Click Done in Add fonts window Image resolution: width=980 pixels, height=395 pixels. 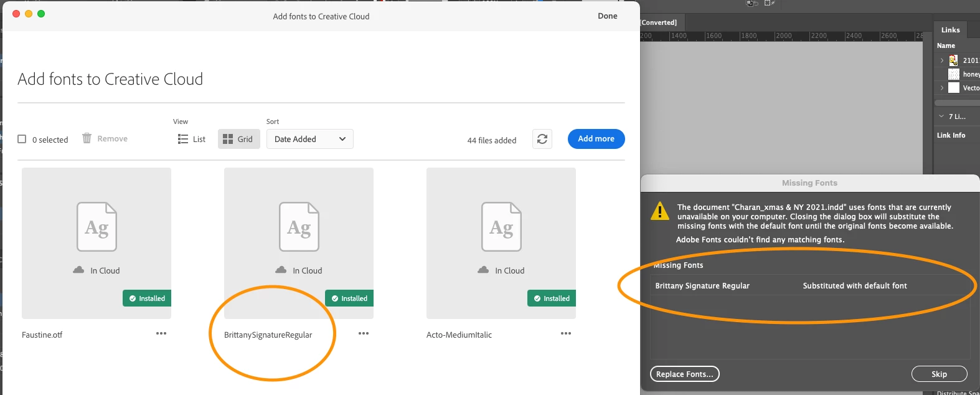pos(607,16)
